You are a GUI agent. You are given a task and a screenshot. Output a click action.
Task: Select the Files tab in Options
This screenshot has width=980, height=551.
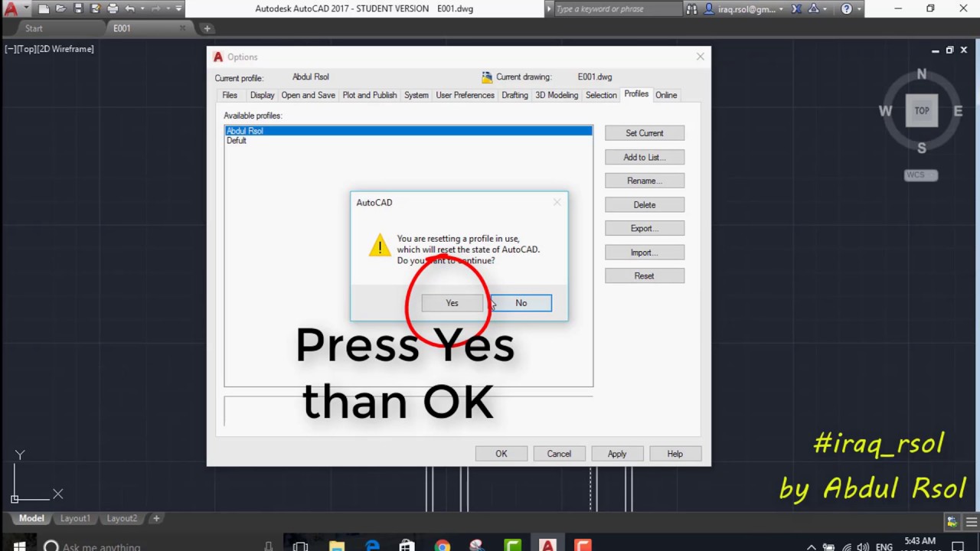click(230, 95)
